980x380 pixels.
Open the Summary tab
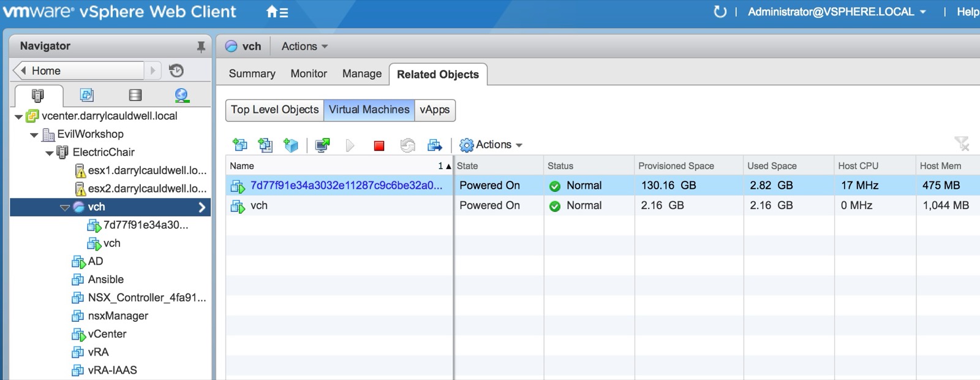click(252, 74)
